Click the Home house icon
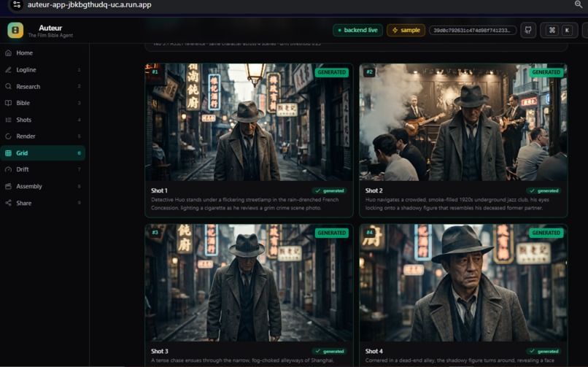Screen dimensions: 588x367 (x=8, y=53)
